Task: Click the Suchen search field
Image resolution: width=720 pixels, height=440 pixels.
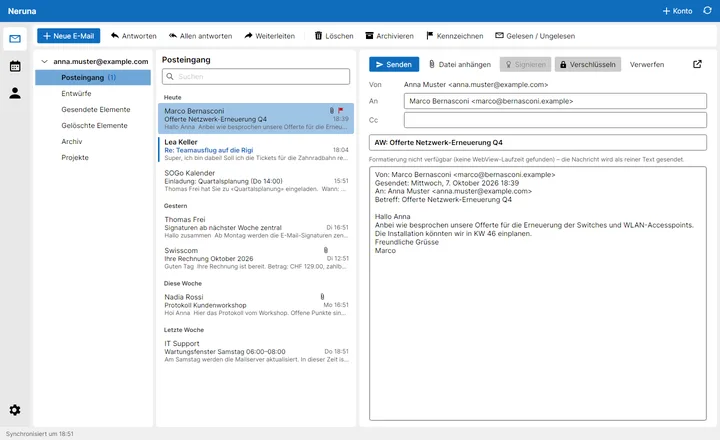Action: coord(256,76)
